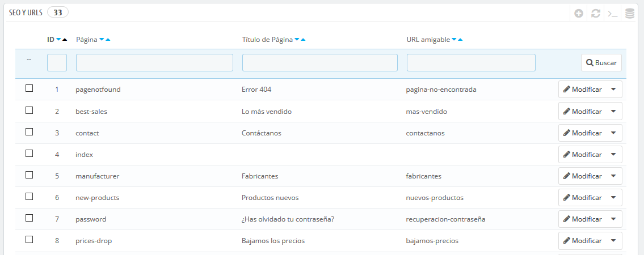Sort Página column ascending arrow

click(108, 40)
